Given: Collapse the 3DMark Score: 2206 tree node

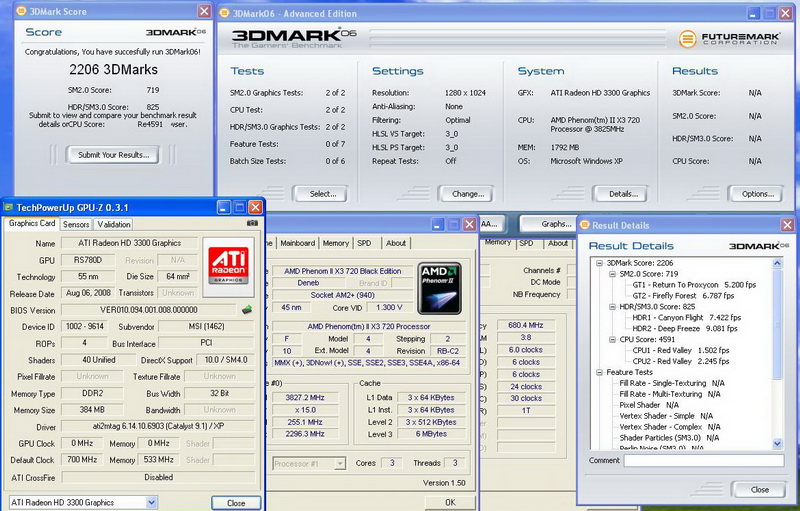Looking at the screenshot, I should pyautogui.click(x=599, y=263).
